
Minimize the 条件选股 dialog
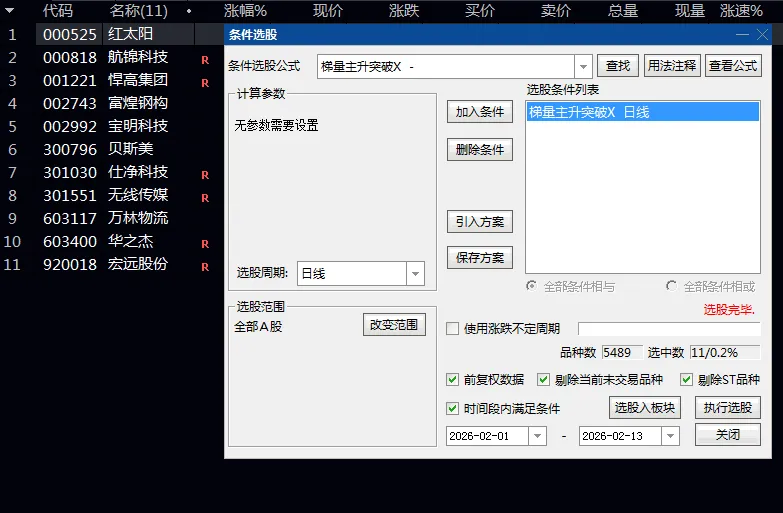pyautogui.click(x=743, y=34)
